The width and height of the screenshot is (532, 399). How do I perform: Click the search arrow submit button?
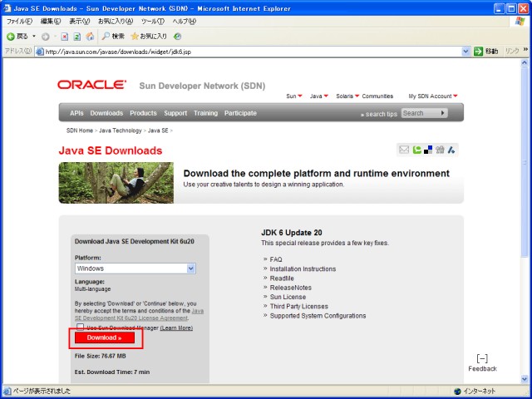tap(442, 113)
